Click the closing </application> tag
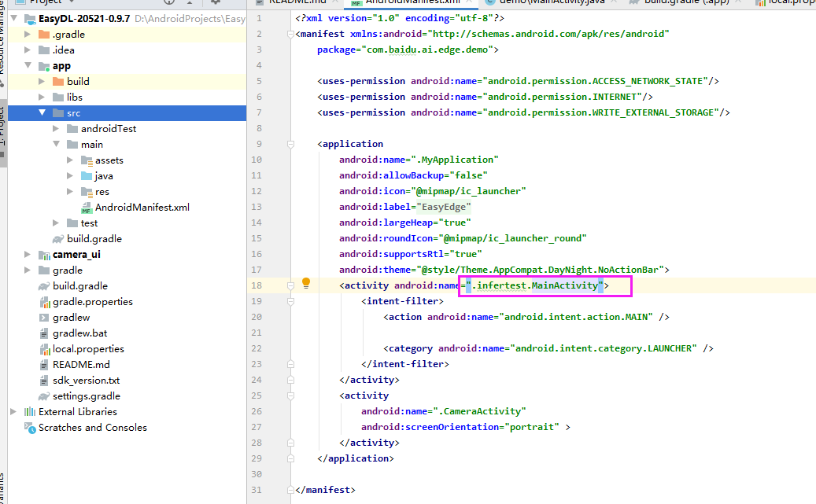The width and height of the screenshot is (816, 504). 356,458
